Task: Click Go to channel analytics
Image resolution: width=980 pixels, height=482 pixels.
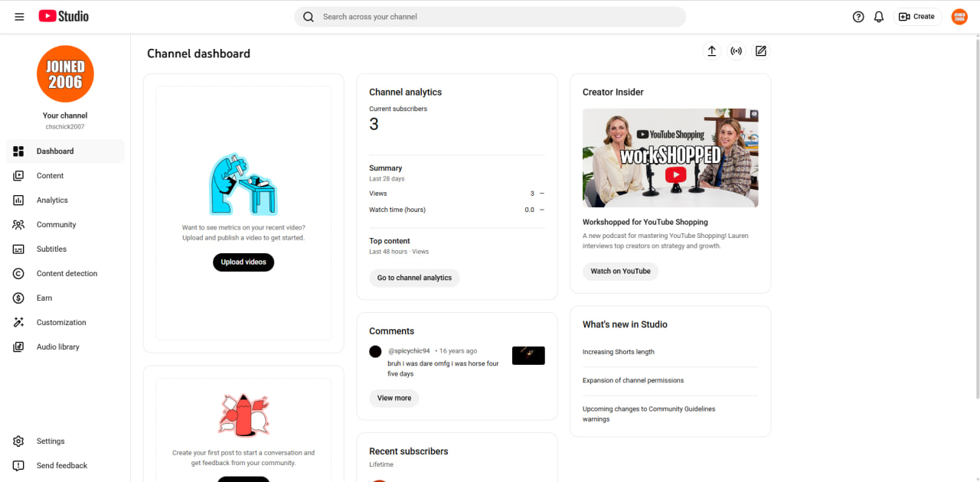Action: (414, 278)
